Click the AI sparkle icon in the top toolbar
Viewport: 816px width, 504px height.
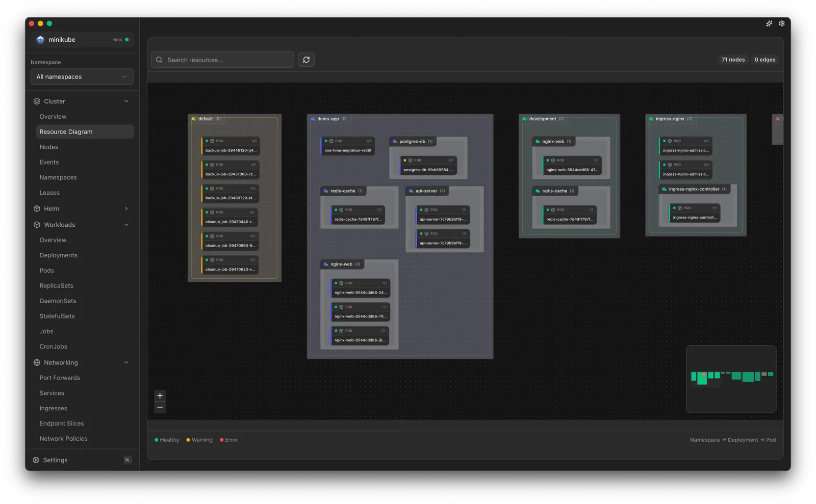click(x=769, y=23)
